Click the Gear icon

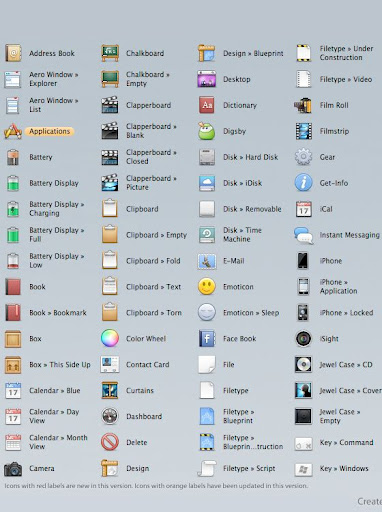pos(303,157)
